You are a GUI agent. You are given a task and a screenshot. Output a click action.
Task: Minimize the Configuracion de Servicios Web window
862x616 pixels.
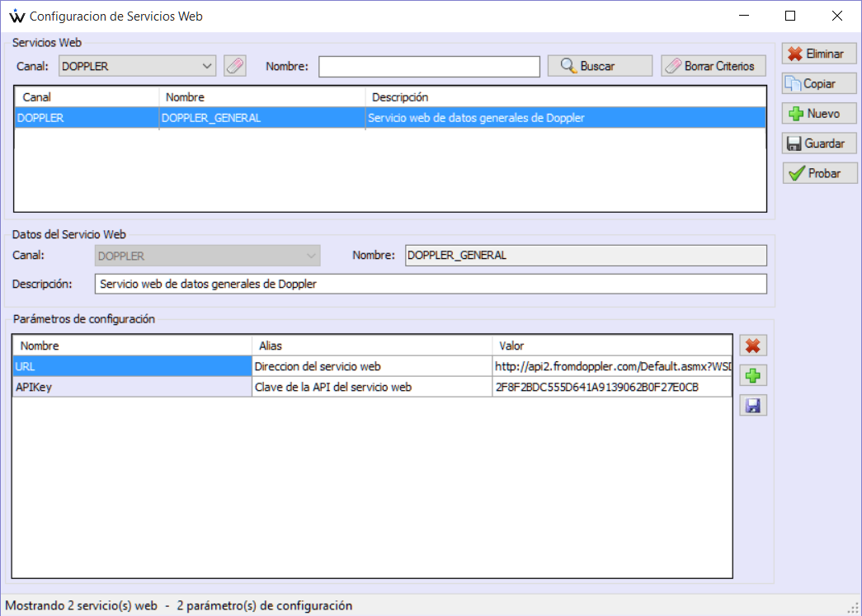pyautogui.click(x=744, y=16)
